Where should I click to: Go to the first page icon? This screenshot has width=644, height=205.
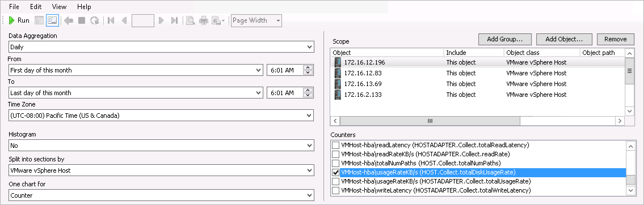click(x=111, y=20)
